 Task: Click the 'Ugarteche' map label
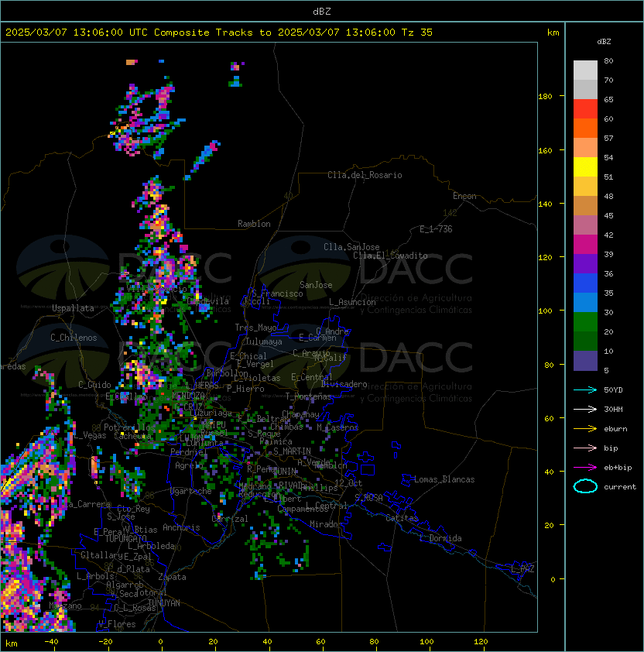coord(191,491)
